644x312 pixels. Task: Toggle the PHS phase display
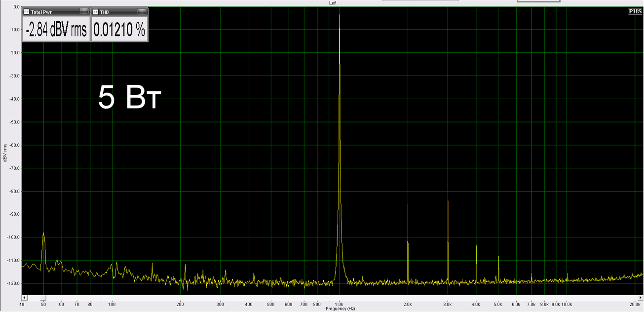pyautogui.click(x=635, y=11)
